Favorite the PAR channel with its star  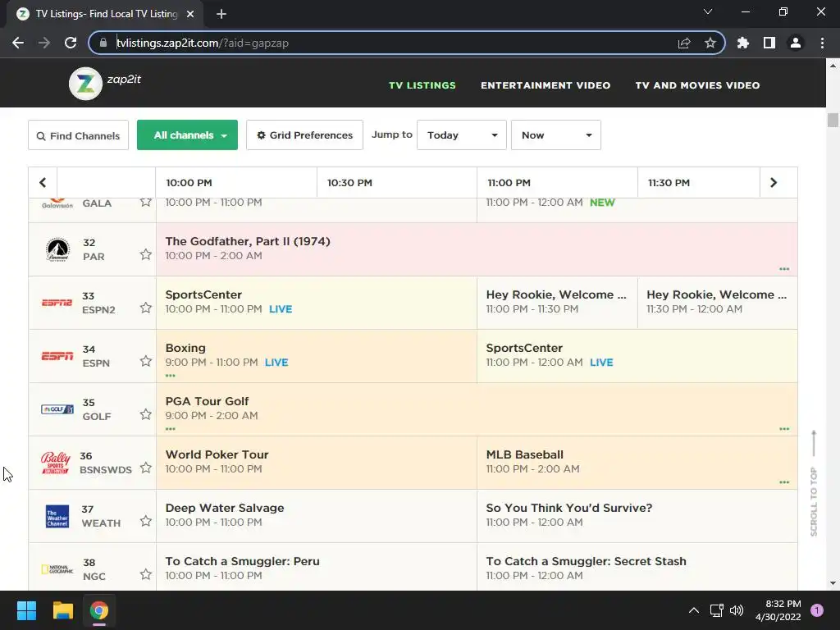(x=146, y=254)
